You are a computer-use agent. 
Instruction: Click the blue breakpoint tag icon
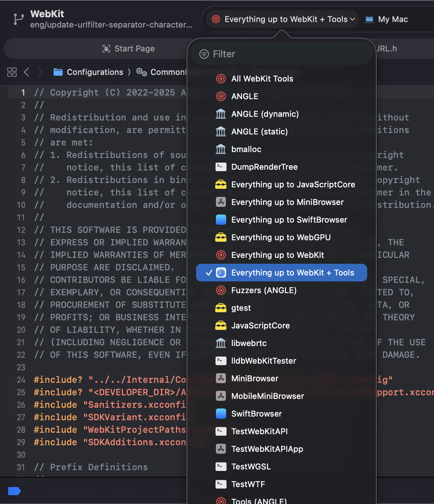pyautogui.click(x=14, y=491)
